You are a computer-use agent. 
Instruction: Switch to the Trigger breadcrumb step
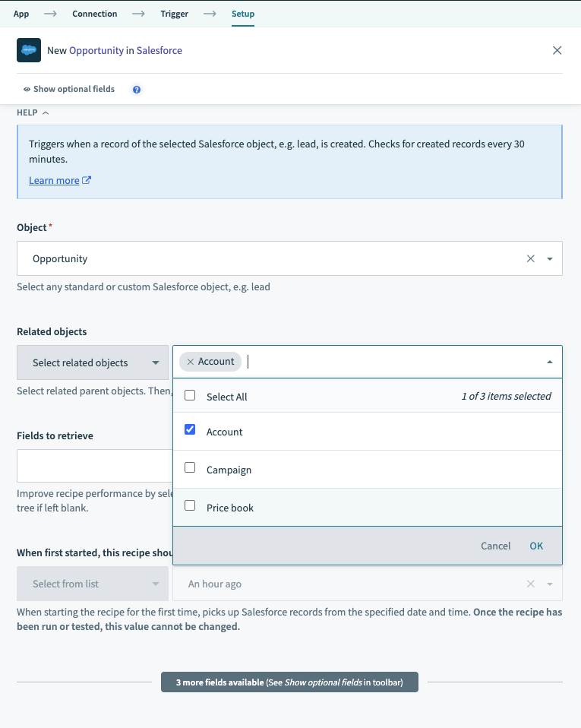tap(174, 14)
